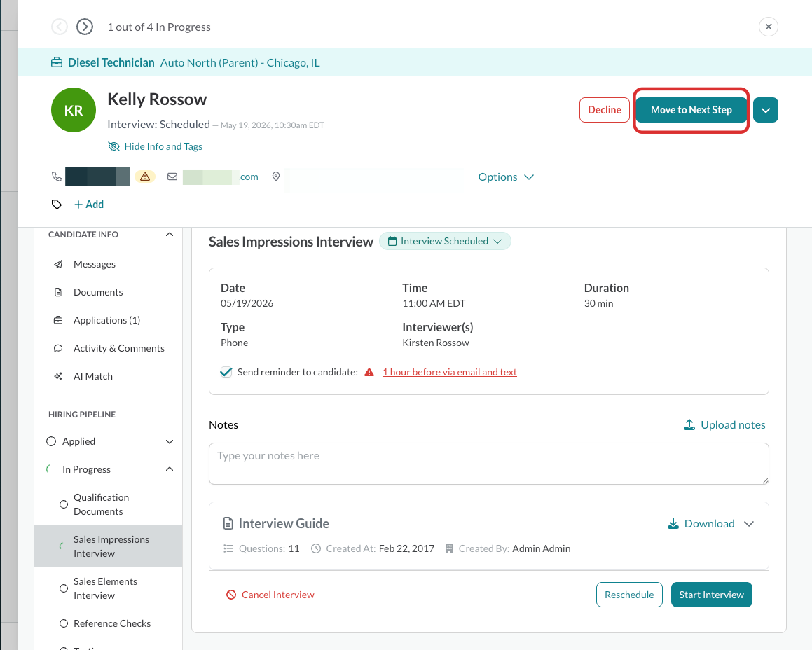Collapse the In Progress pipeline stage
Image resolution: width=812 pixels, height=650 pixels.
(170, 469)
